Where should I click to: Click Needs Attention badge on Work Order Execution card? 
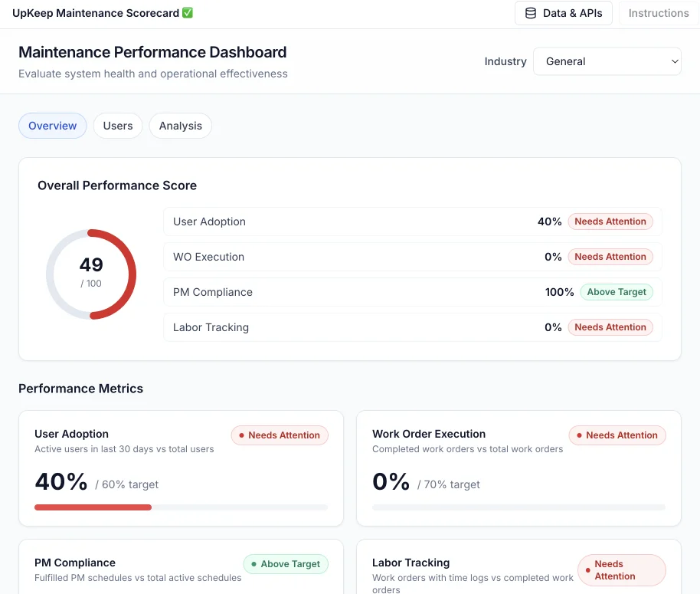pyautogui.click(x=617, y=435)
